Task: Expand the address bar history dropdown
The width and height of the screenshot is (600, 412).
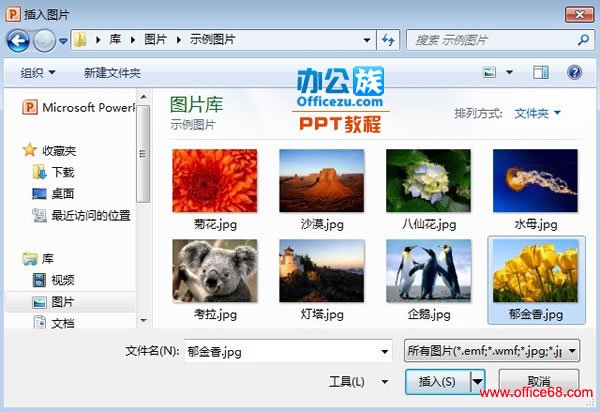Action: (367, 40)
